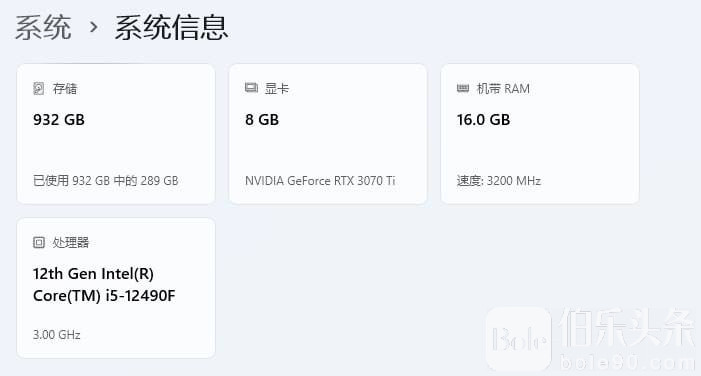The image size is (701, 376).
Task: Open the 显卡 graphics card tile
Action: [328, 134]
